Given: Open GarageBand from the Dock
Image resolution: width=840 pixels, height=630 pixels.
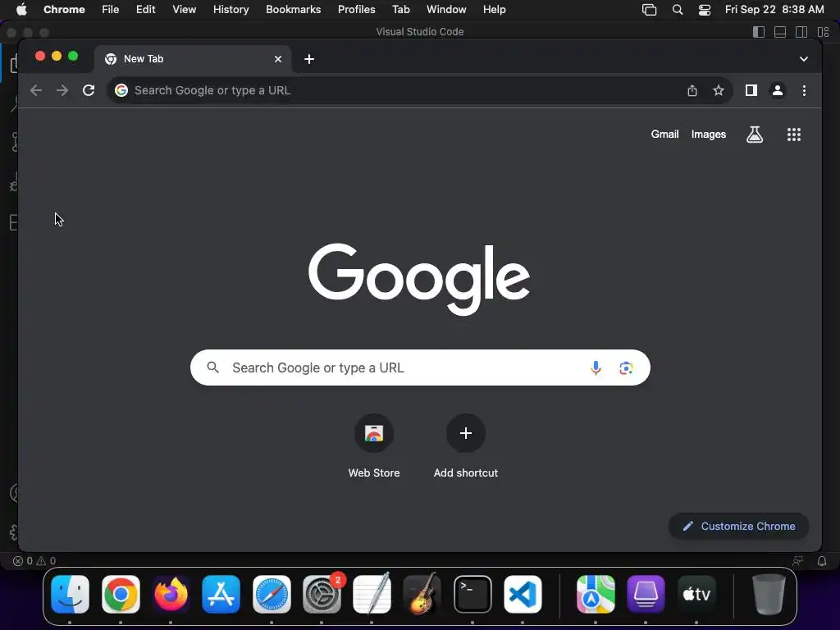Looking at the screenshot, I should click(x=422, y=594).
